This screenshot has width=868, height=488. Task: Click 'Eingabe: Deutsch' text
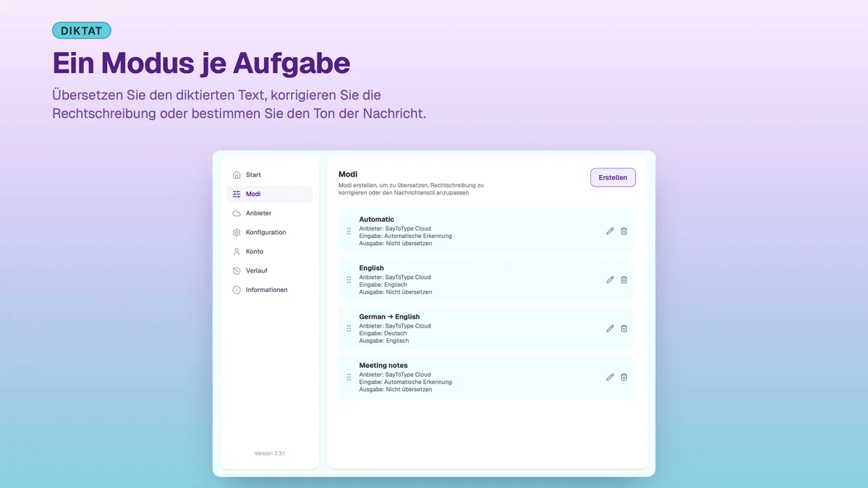click(x=383, y=333)
